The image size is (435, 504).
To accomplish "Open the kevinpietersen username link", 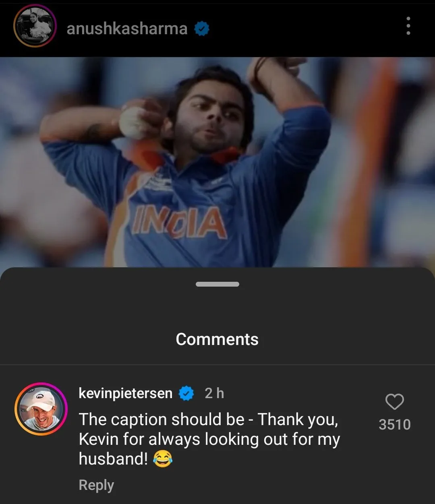I will [125, 393].
